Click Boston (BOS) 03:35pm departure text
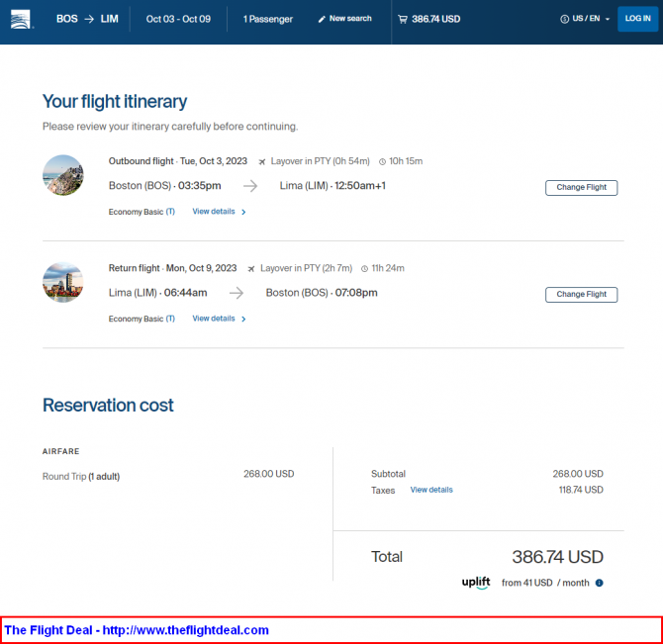Screen dimensions: 663x644 165,186
